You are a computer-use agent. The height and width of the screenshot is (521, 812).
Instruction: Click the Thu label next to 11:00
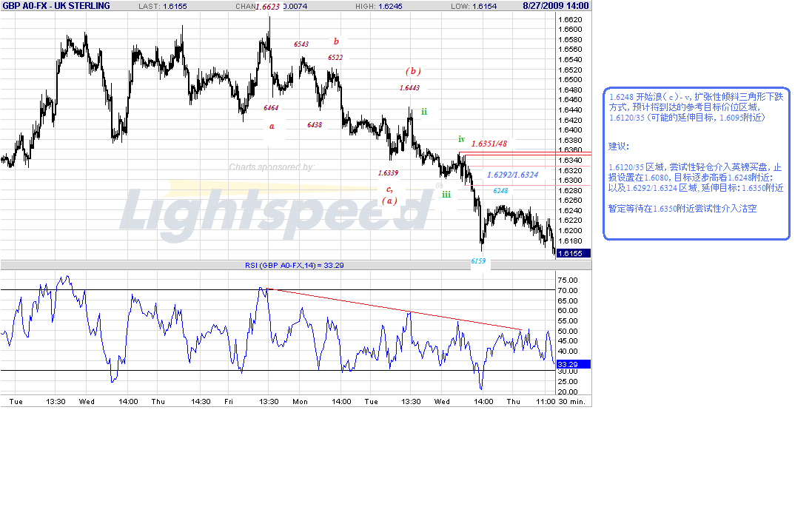pyautogui.click(x=513, y=401)
